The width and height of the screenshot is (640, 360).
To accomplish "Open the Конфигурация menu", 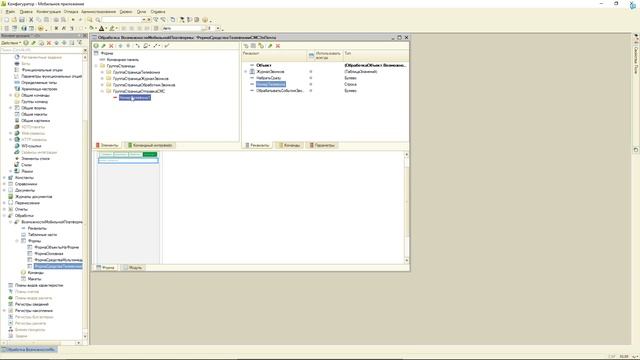I will (49, 12).
